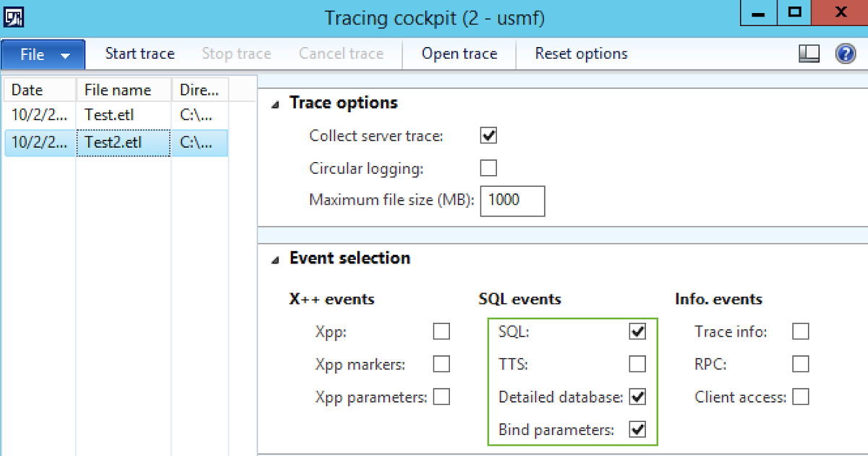Click the Maximum file size input field
Screen dimensions: 868x456
(x=512, y=201)
